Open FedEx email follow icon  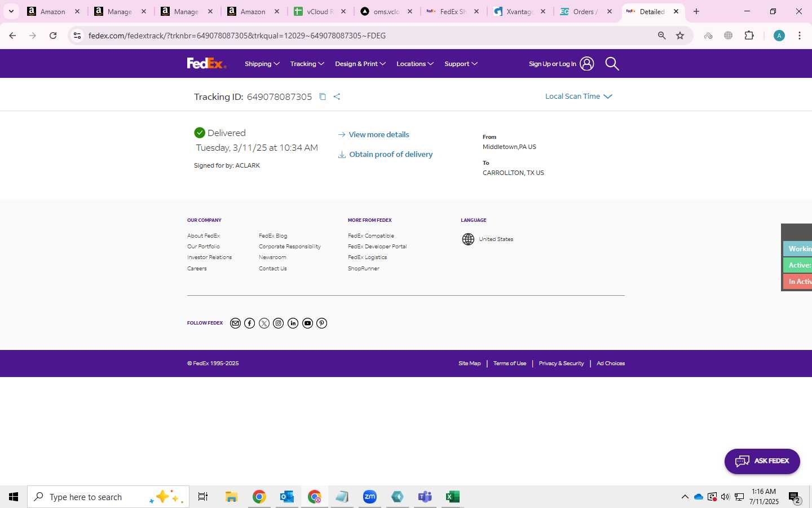tap(236, 323)
